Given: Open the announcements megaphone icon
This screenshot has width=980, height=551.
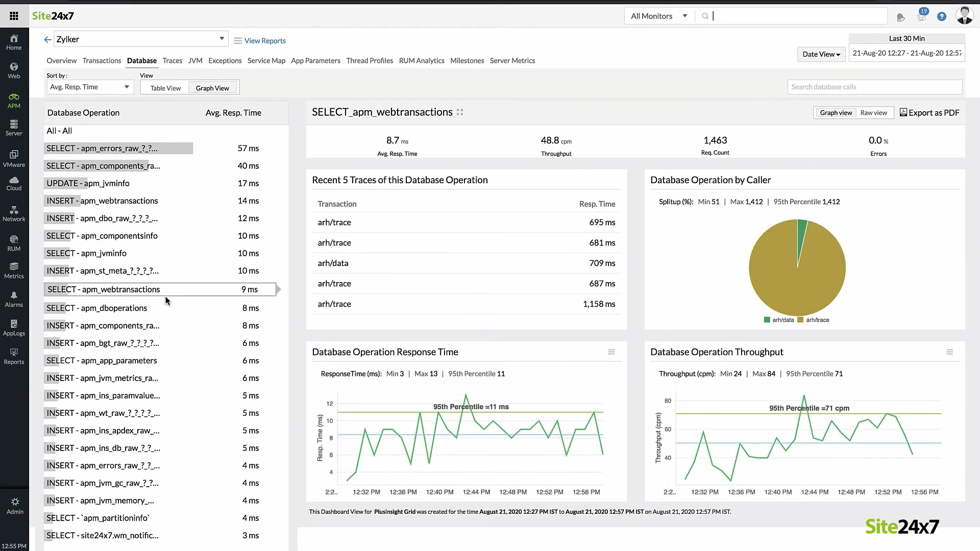Looking at the screenshot, I should coord(900,17).
